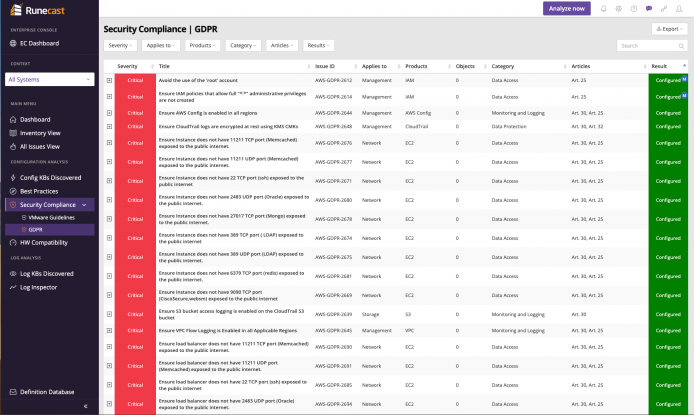Sort by Articles column header
Viewport: 694px width, 415px height.
point(581,66)
